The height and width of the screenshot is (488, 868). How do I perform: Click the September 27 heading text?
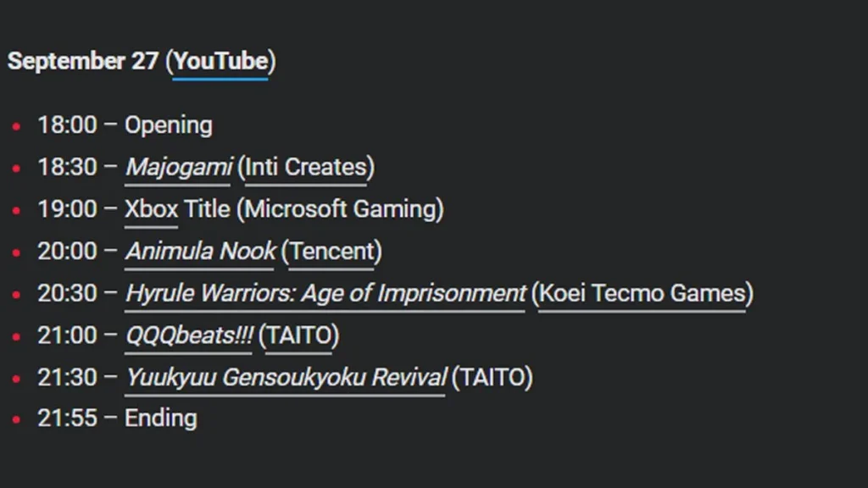point(83,62)
